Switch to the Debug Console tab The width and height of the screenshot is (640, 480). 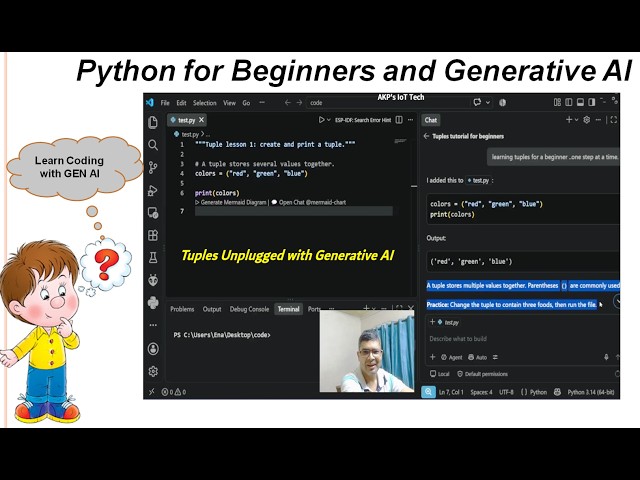tap(249, 309)
